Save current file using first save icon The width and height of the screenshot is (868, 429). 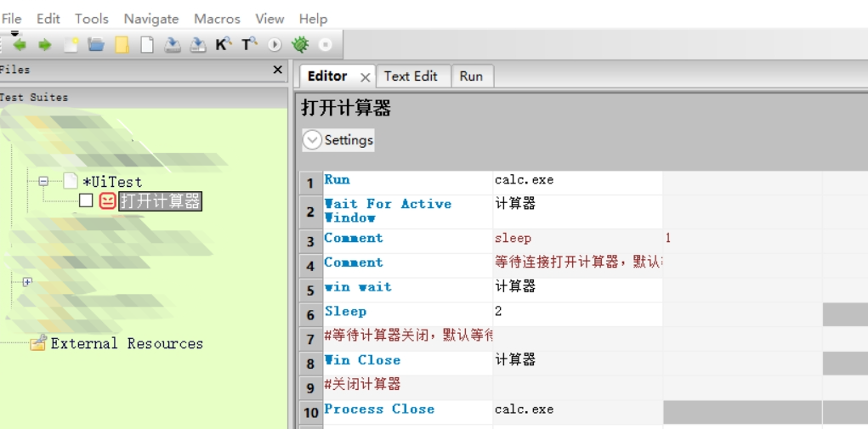coord(173,45)
